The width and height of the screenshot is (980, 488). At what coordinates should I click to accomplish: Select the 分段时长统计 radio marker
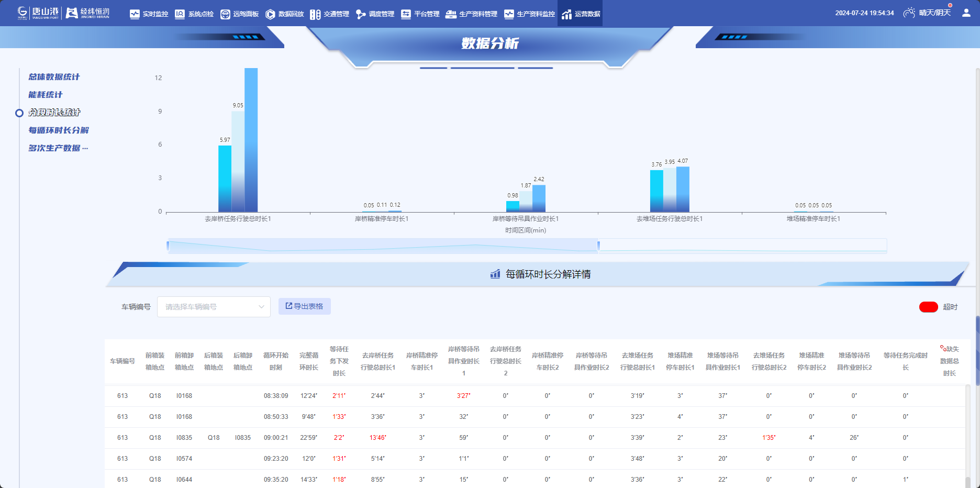[x=19, y=113]
